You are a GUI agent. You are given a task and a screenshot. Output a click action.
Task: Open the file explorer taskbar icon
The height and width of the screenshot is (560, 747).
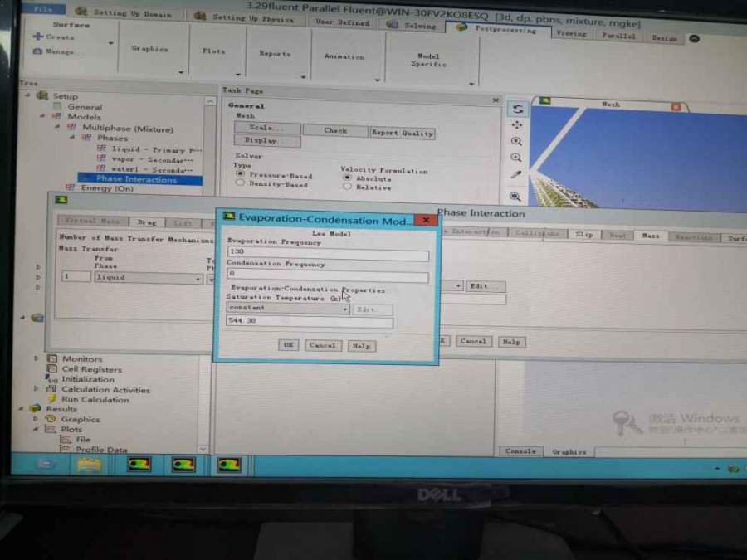[x=90, y=465]
